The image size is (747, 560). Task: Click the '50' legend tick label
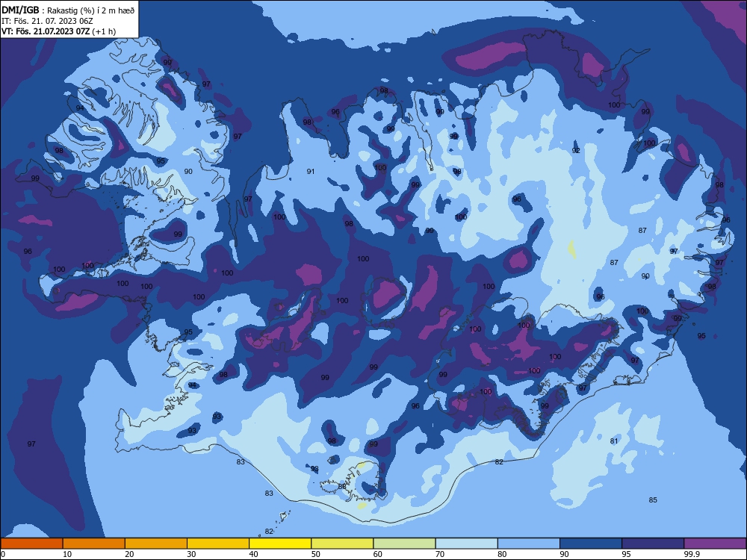[315, 554]
